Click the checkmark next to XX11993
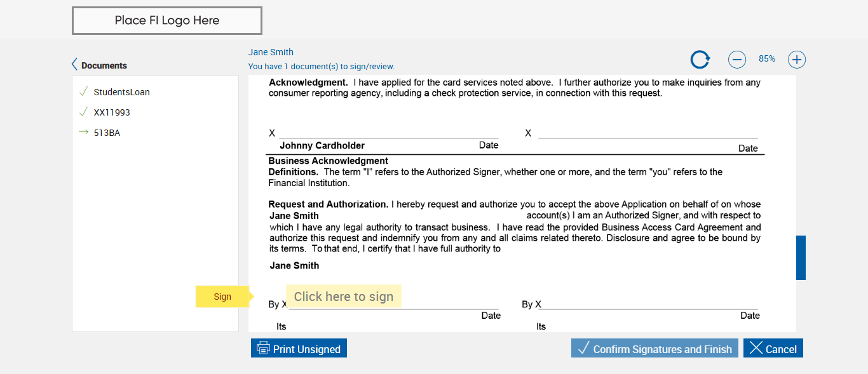Viewport: 868px width, 374px height. tap(83, 112)
